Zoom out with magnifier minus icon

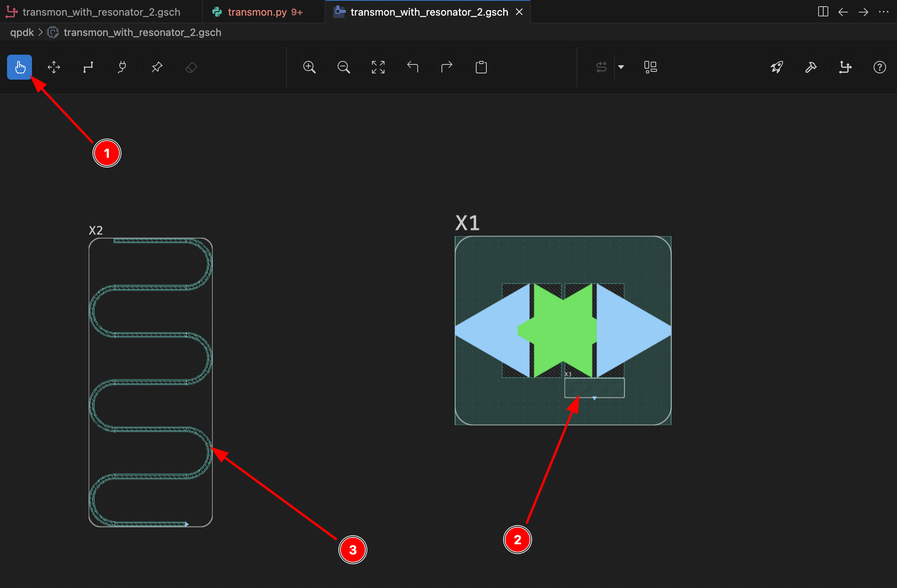344,67
